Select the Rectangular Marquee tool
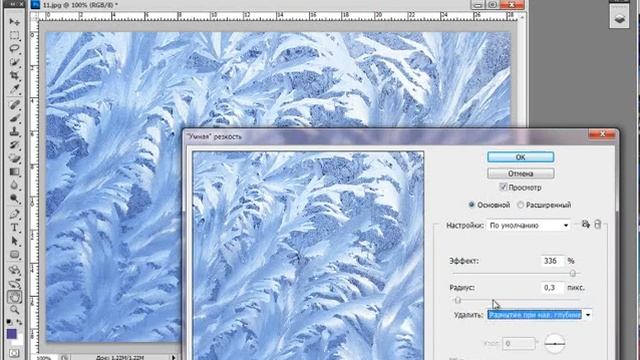 click(14, 35)
